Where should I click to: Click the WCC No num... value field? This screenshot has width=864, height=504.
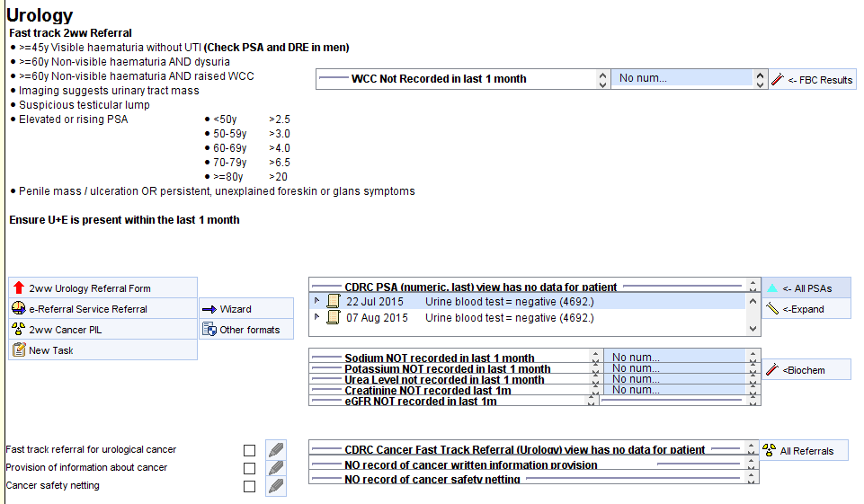682,78
